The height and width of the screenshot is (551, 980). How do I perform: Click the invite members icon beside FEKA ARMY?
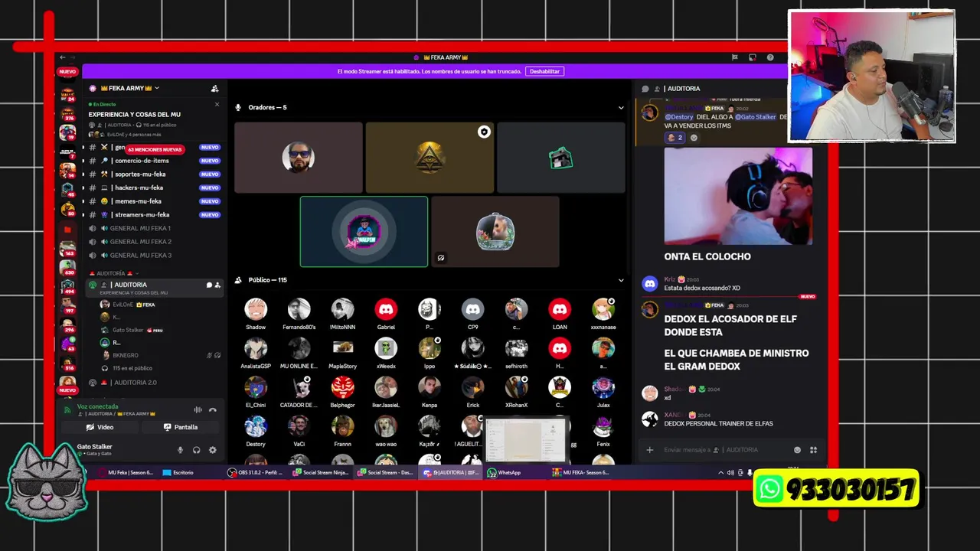[x=214, y=89]
